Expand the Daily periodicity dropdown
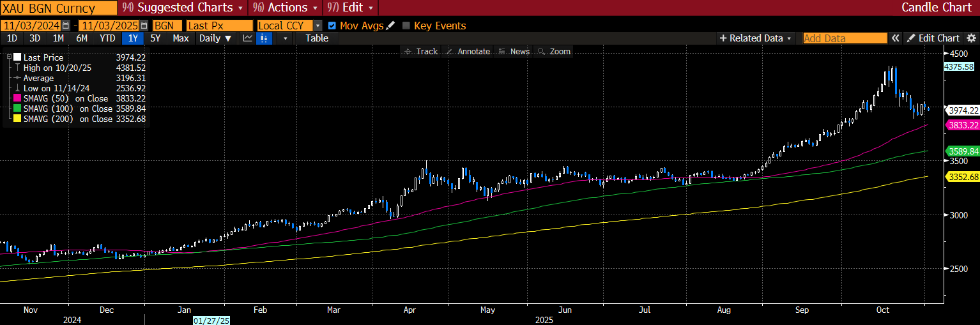 click(215, 38)
